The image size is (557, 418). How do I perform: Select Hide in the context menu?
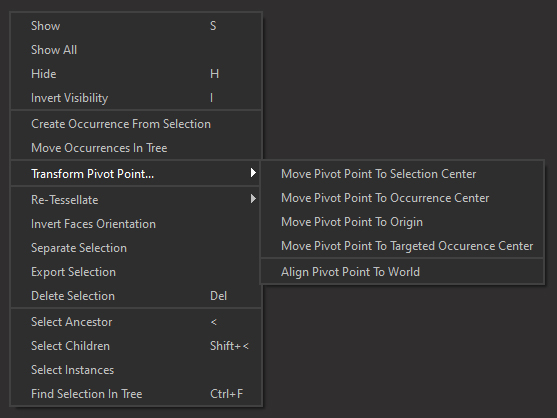click(136, 74)
